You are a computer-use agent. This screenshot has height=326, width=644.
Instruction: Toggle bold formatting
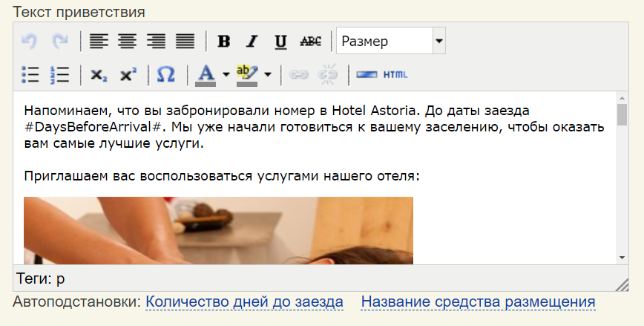point(224,41)
